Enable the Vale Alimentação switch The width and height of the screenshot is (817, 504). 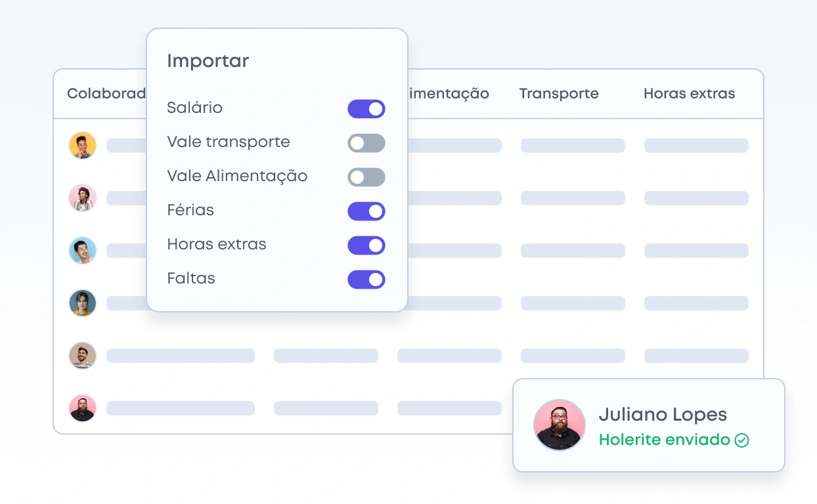point(366,177)
